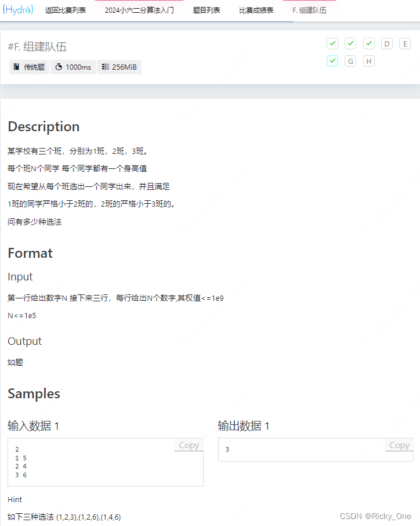This screenshot has height=526, width=420.
Task: Click the text 如题
Action: point(15,362)
